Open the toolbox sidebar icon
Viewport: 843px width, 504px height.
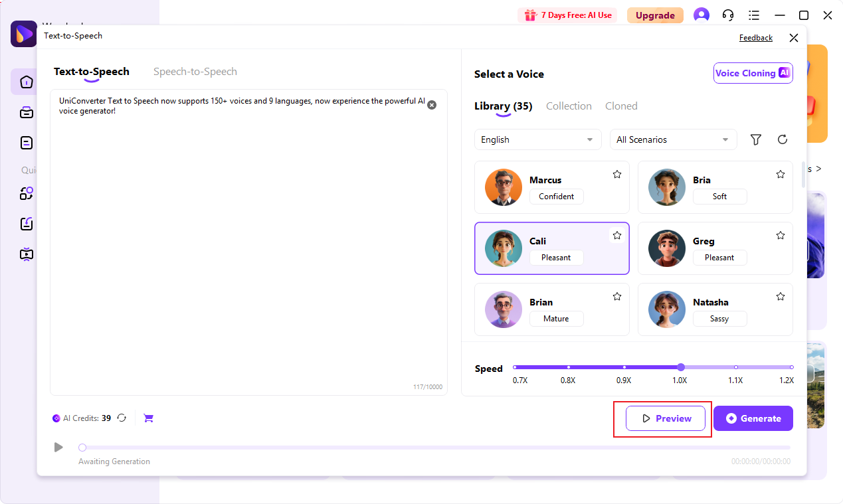pyautogui.click(x=27, y=112)
